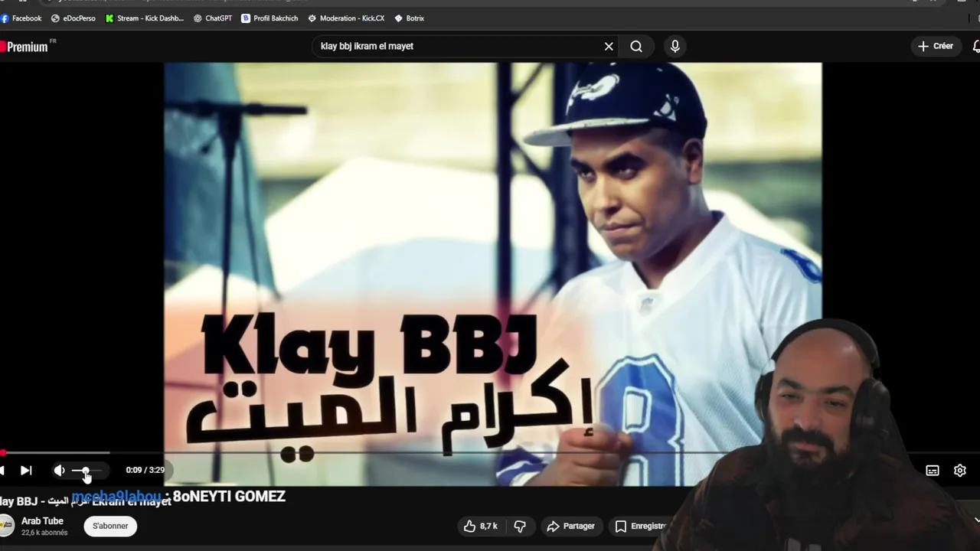Click the magnifier search button
The width and height of the screenshot is (980, 551).
636,47
